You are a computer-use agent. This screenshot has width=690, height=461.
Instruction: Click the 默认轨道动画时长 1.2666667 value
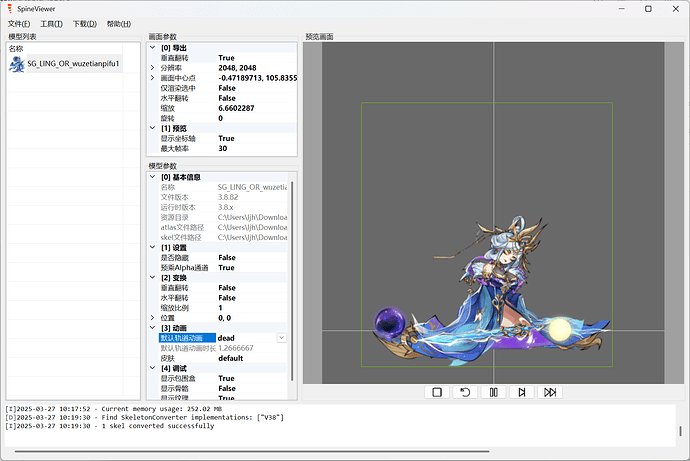tap(236, 348)
